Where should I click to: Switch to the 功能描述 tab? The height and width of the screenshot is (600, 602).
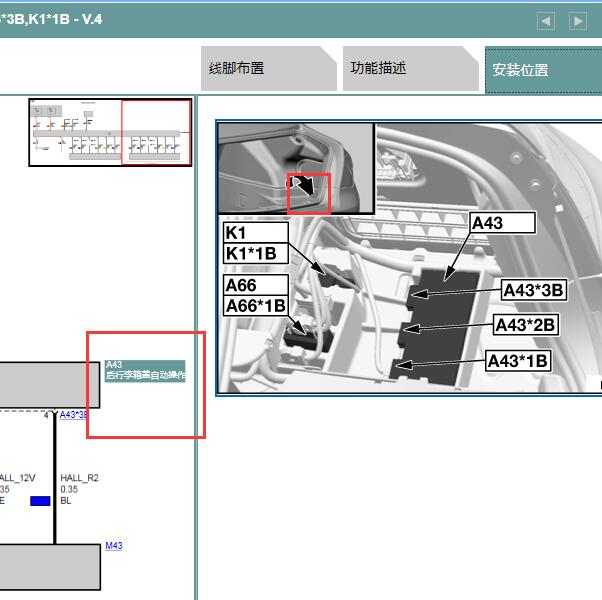410,69
